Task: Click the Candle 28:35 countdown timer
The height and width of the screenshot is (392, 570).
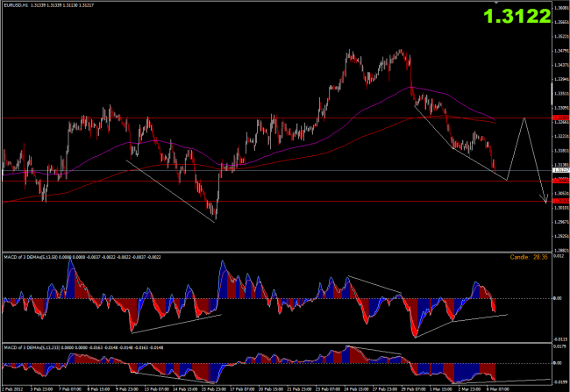Action: [529, 257]
